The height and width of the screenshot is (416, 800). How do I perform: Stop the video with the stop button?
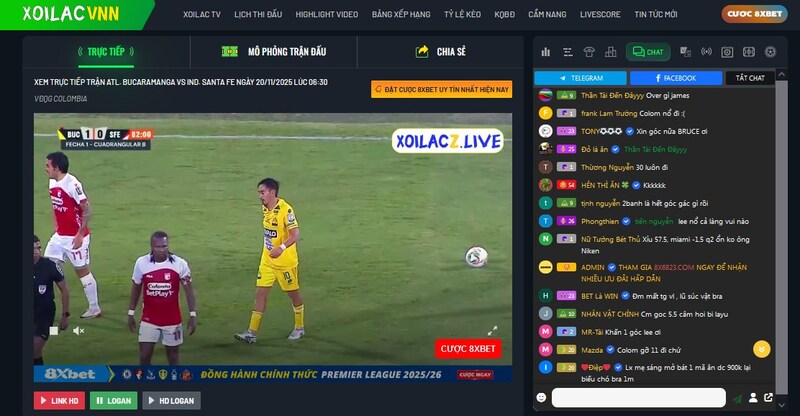point(53,330)
